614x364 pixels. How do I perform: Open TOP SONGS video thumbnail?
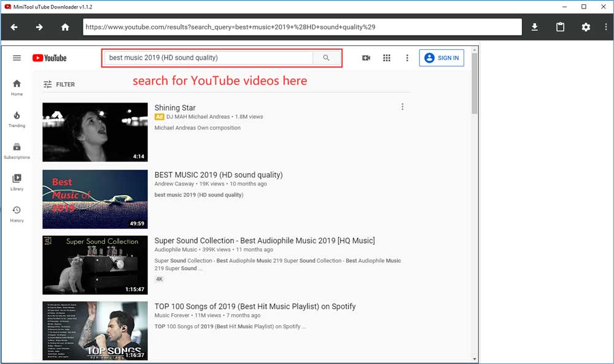point(95,331)
